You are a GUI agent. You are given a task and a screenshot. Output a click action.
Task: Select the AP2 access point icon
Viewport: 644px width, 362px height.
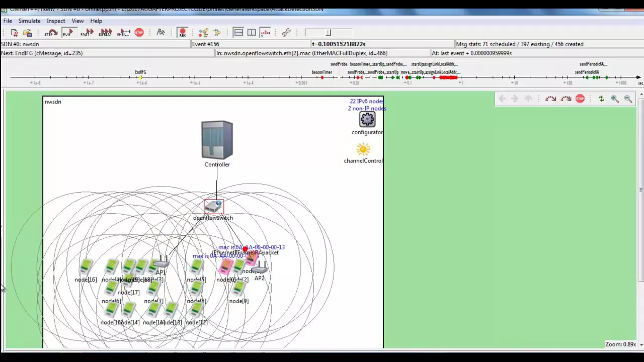260,268
